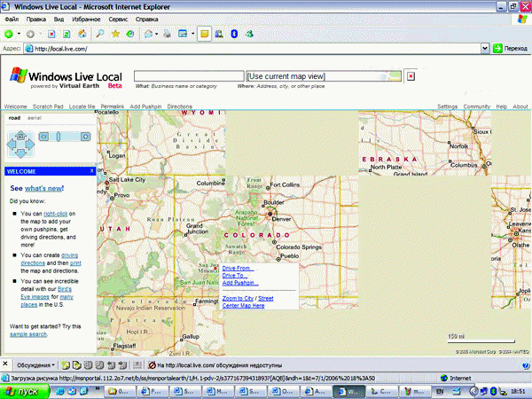Viewport: 532px width, 399px height.
Task: Click the Where field showing Use current map view
Action: point(324,76)
